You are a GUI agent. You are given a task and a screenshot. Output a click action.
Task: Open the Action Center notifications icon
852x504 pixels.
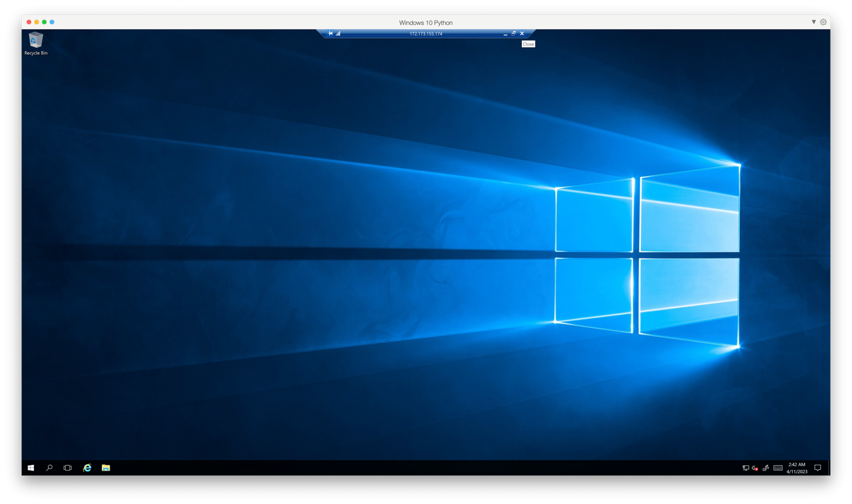[818, 468]
